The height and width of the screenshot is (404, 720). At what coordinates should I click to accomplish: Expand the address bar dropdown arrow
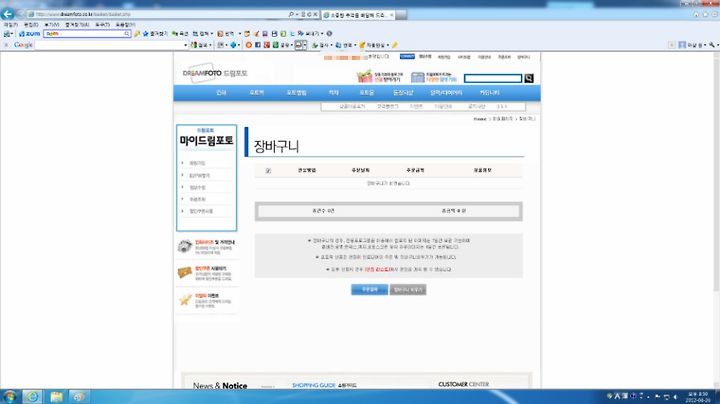click(x=298, y=14)
